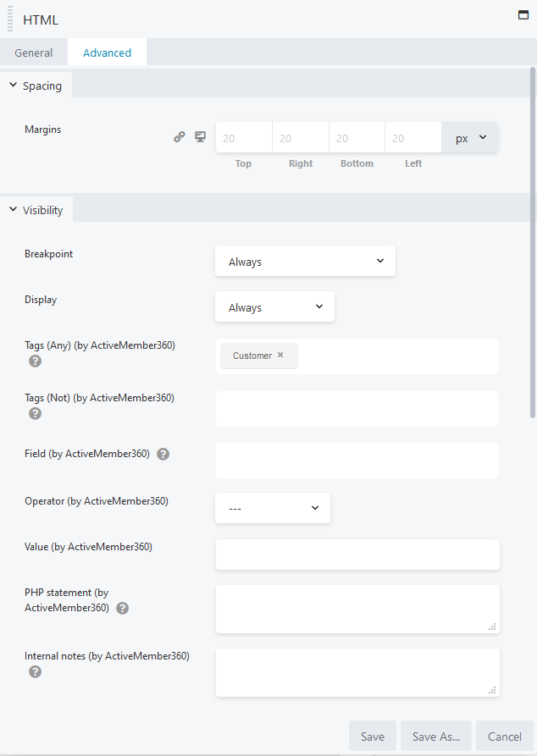Switch to the Advanced tab
Screen dimensions: 537x756
(107, 52)
